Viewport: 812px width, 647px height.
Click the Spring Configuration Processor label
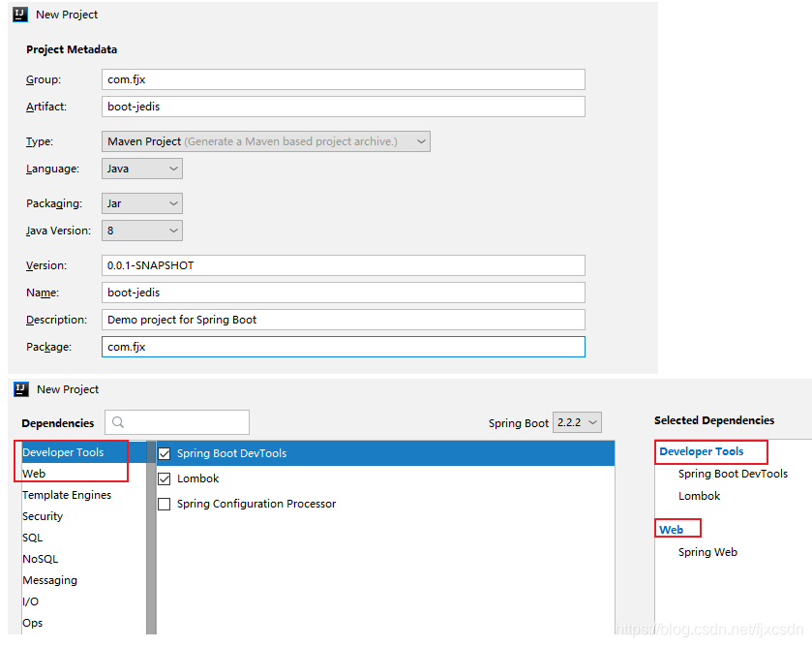click(x=256, y=504)
